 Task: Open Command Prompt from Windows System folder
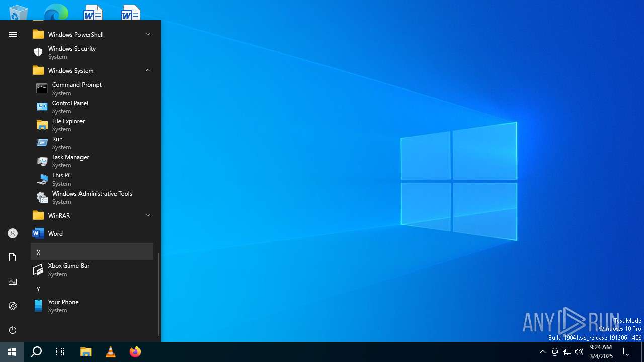tap(92, 88)
